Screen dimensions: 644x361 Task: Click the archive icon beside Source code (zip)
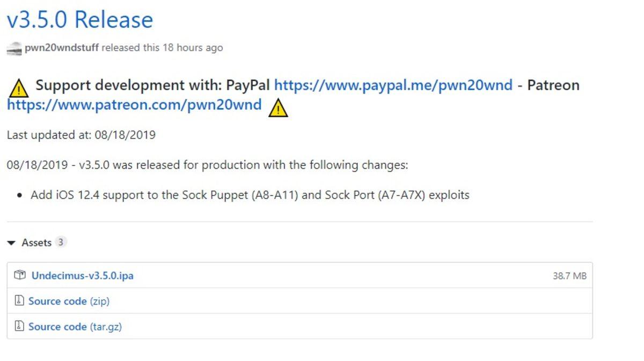click(x=19, y=301)
